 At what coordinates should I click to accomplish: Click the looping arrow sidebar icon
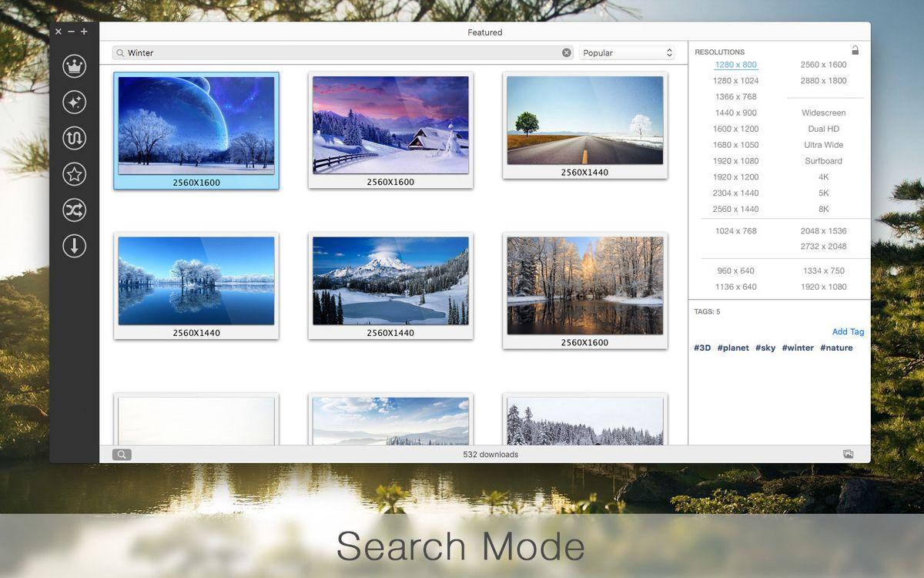[74, 139]
